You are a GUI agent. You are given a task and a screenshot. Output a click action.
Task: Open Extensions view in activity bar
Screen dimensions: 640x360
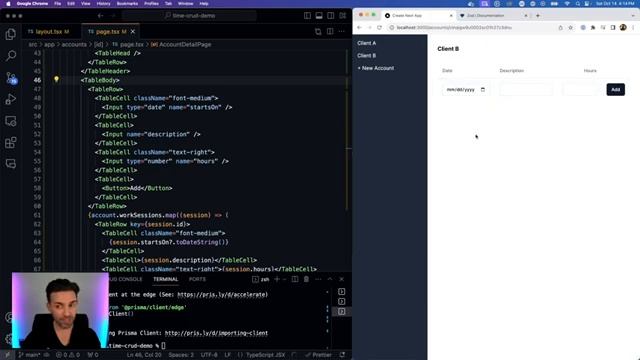pos(11,142)
